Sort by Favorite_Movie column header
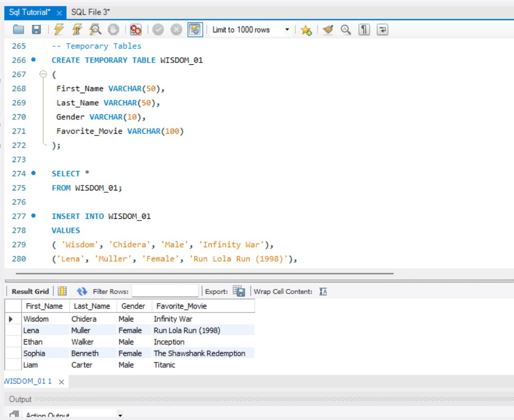The image size is (514, 420). 203,306
